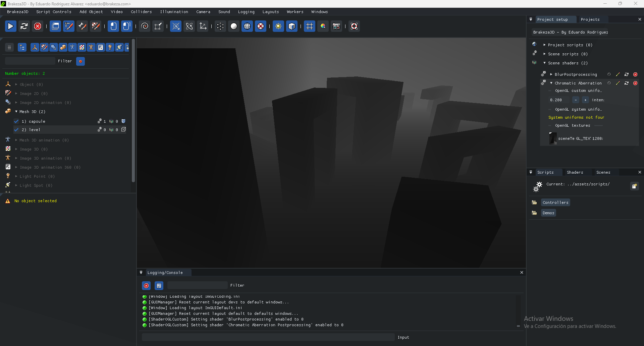644x346 pixels.
Task: Uncheck the level mesh checkbox
Action: (16, 130)
